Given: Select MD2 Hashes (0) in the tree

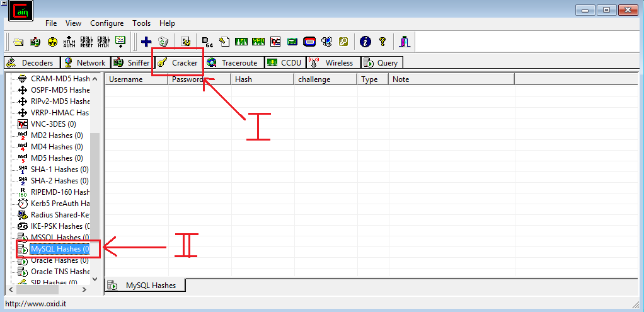Looking at the screenshot, I should [x=57, y=136].
